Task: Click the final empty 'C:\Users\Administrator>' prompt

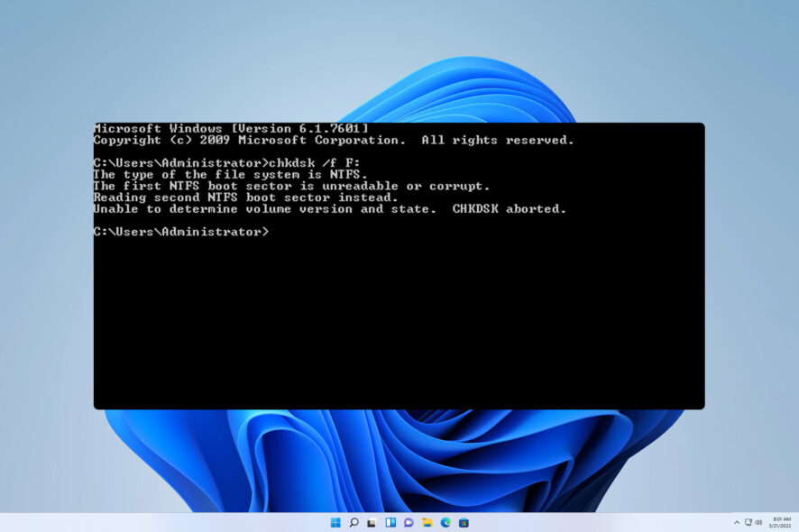Action: coord(181,232)
